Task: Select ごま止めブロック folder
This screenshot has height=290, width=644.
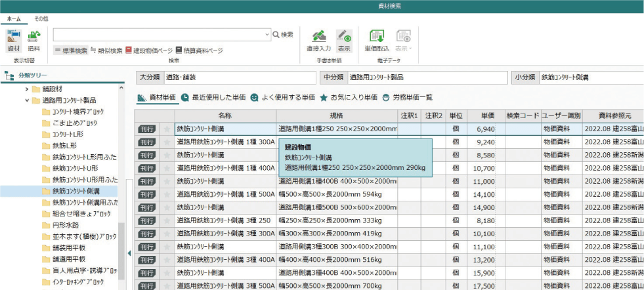Action: coord(70,123)
